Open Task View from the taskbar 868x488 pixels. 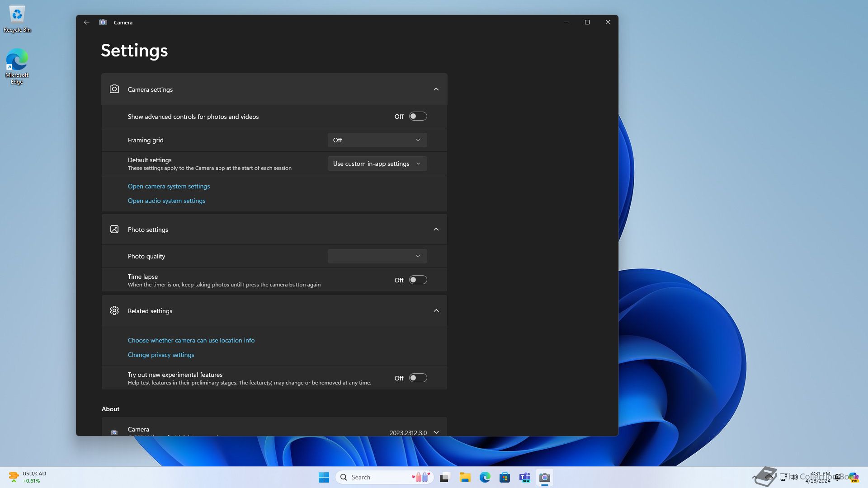(x=445, y=477)
